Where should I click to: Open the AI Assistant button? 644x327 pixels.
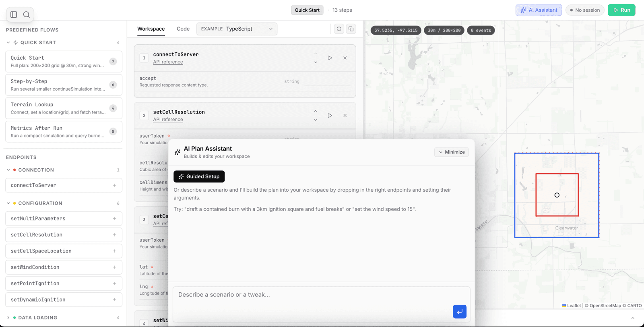(539, 10)
